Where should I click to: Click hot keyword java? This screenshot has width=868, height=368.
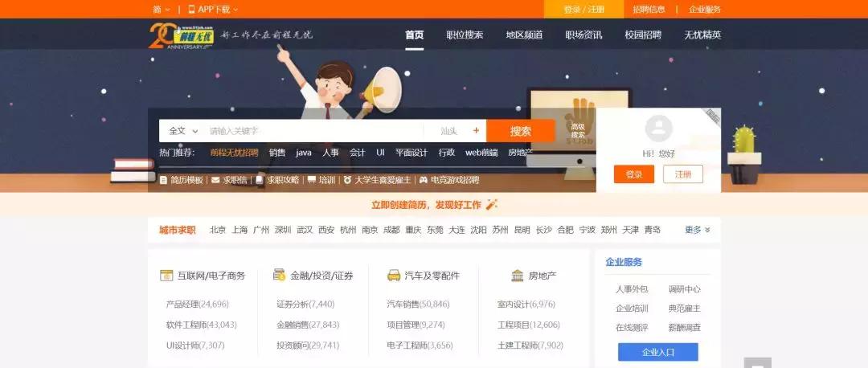tap(303, 153)
